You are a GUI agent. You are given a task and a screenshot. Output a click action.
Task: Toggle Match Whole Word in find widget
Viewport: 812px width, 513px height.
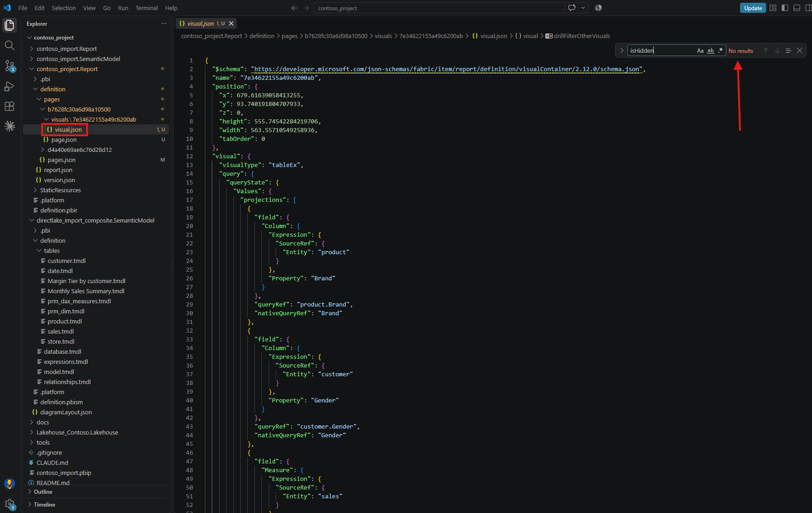(x=711, y=50)
